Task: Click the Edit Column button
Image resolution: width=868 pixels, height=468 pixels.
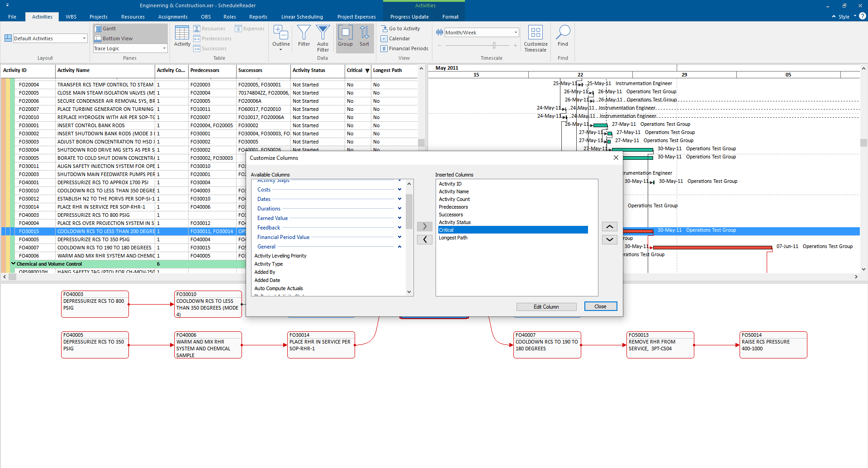Action: coord(546,307)
